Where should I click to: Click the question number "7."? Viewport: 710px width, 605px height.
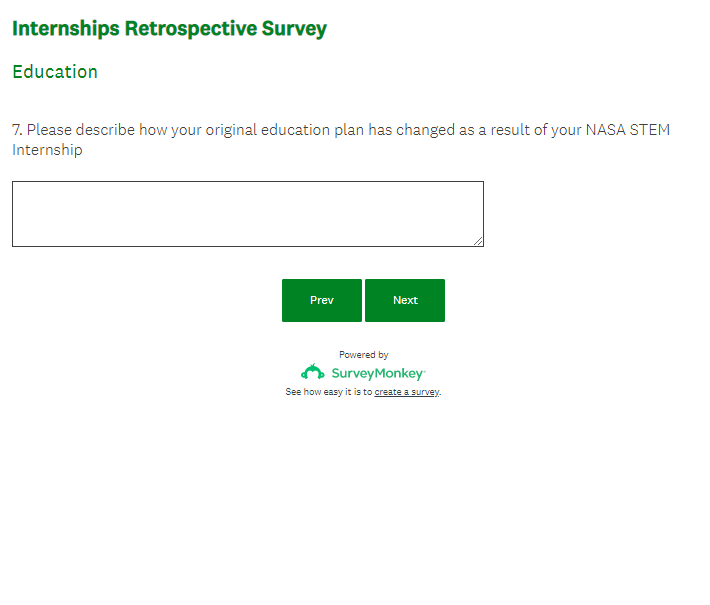pyautogui.click(x=17, y=131)
